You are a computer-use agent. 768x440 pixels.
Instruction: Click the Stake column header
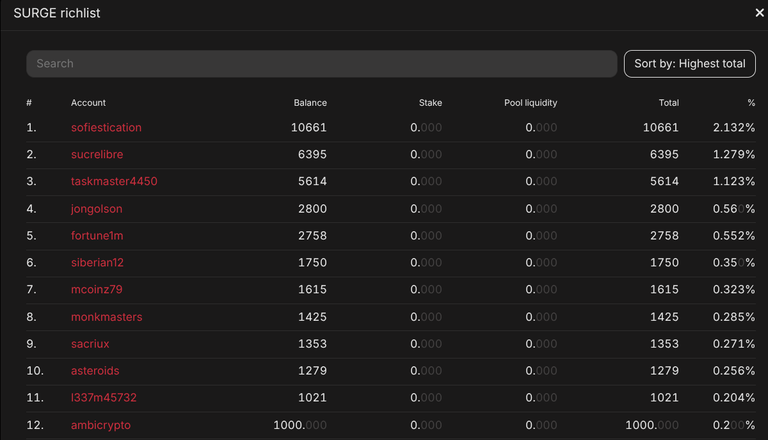431,103
